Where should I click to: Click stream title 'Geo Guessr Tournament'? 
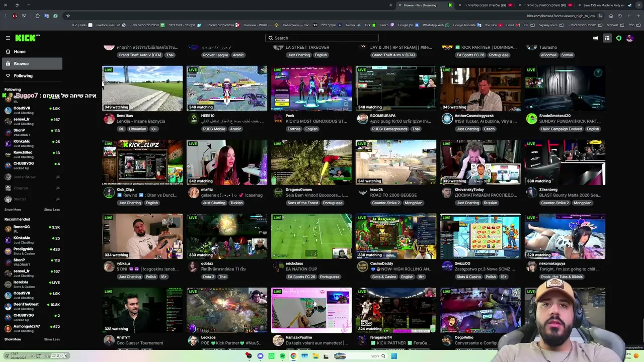[140, 343]
